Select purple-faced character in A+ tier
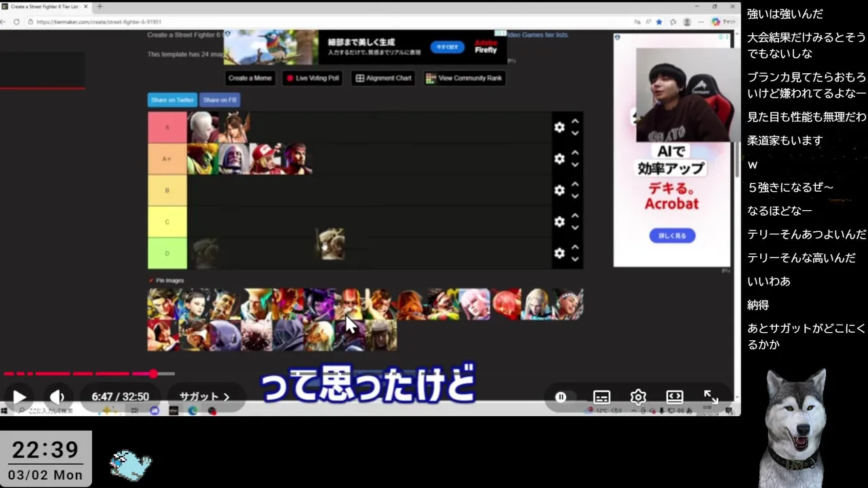This screenshot has width=868, height=488. [x=234, y=159]
